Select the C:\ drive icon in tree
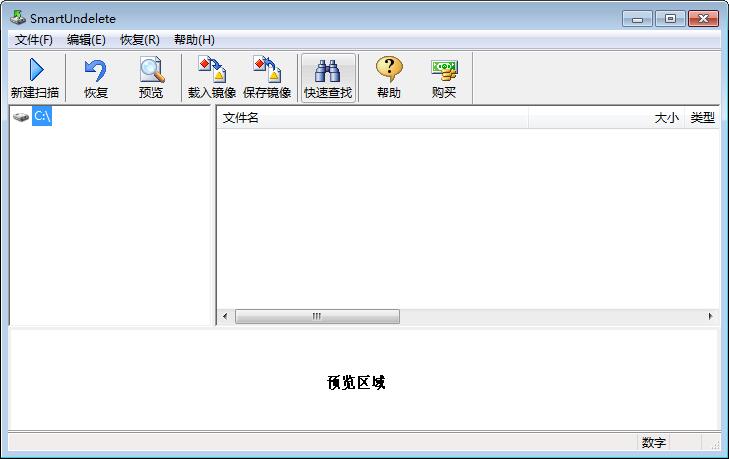729x459 pixels. (21, 117)
